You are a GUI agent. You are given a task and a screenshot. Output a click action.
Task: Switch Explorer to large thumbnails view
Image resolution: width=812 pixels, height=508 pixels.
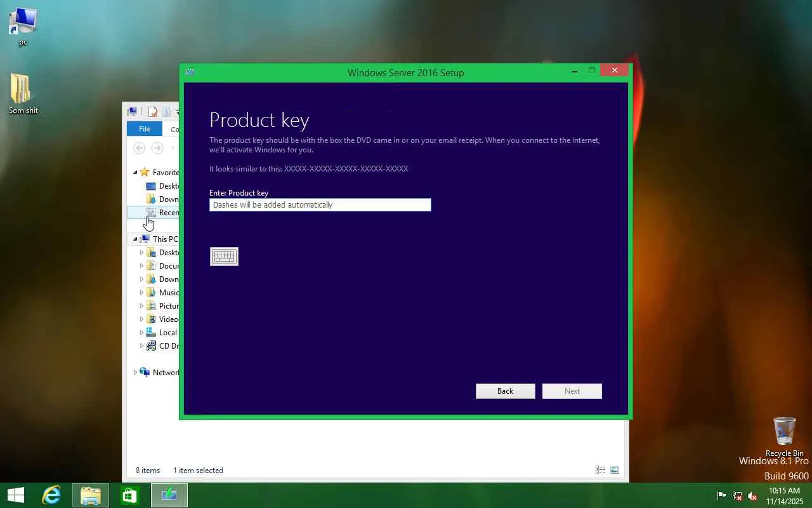point(615,470)
